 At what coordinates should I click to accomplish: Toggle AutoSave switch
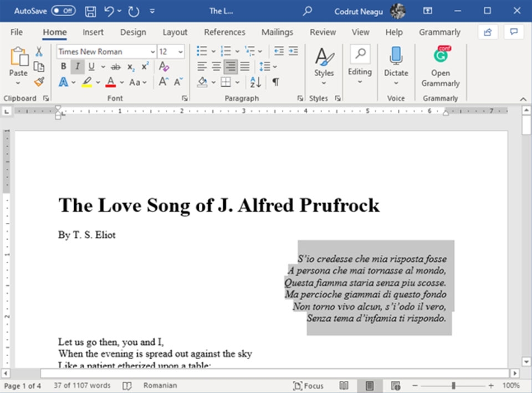(x=63, y=11)
